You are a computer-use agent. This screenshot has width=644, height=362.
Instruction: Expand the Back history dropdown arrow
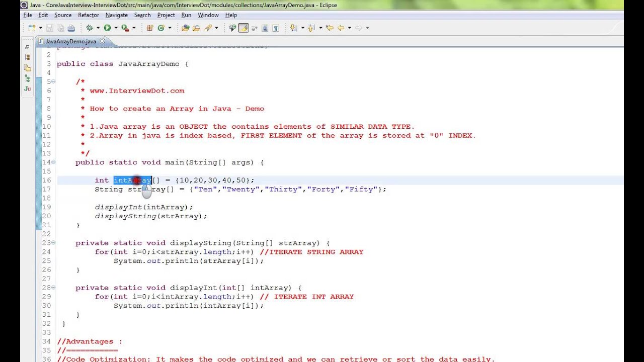[349, 28]
